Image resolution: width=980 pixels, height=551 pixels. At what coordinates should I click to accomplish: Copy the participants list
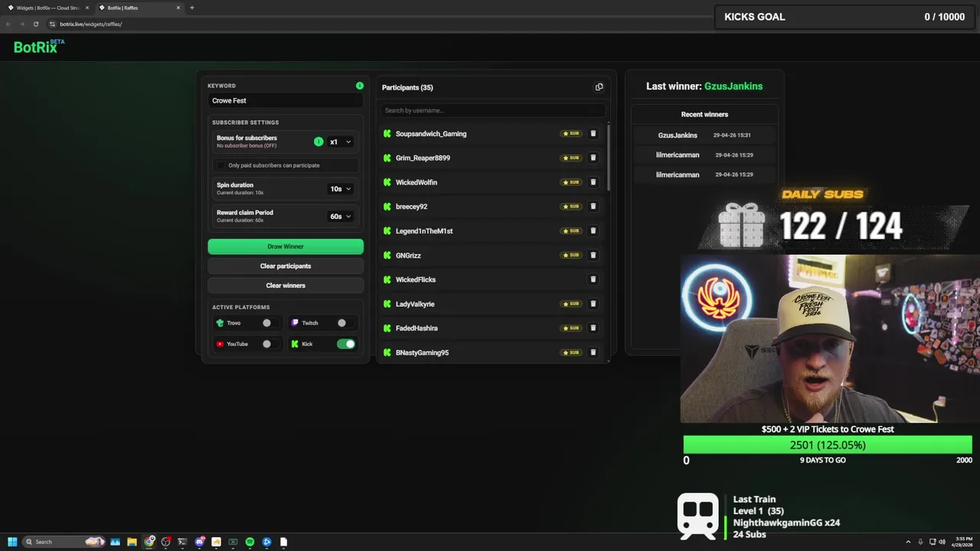click(599, 87)
